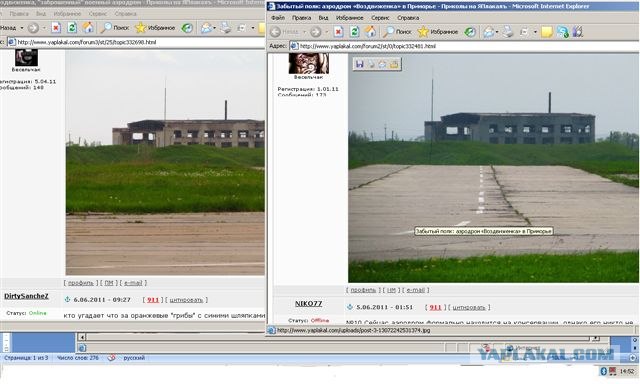The width and height of the screenshot is (640, 384).
Task: Click 911 report link in NIKO77 post
Action: pyautogui.click(x=436, y=307)
